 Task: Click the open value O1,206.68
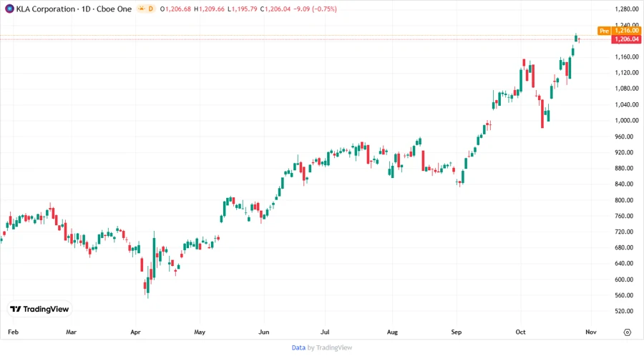[175, 9]
